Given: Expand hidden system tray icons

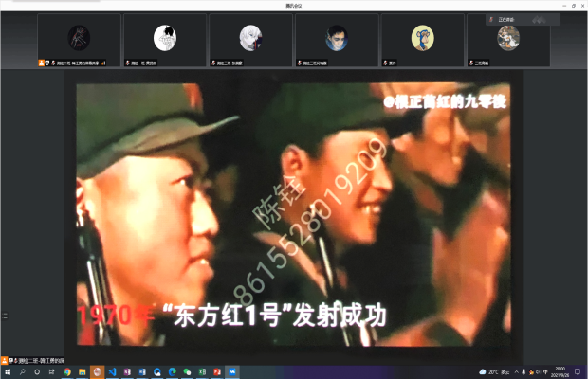Looking at the screenshot, I should coord(517,372).
